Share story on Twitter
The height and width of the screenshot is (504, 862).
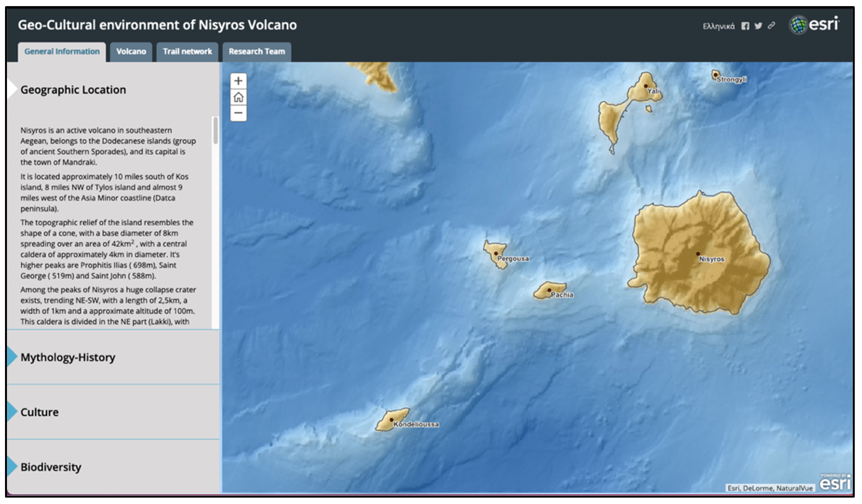[758, 26]
